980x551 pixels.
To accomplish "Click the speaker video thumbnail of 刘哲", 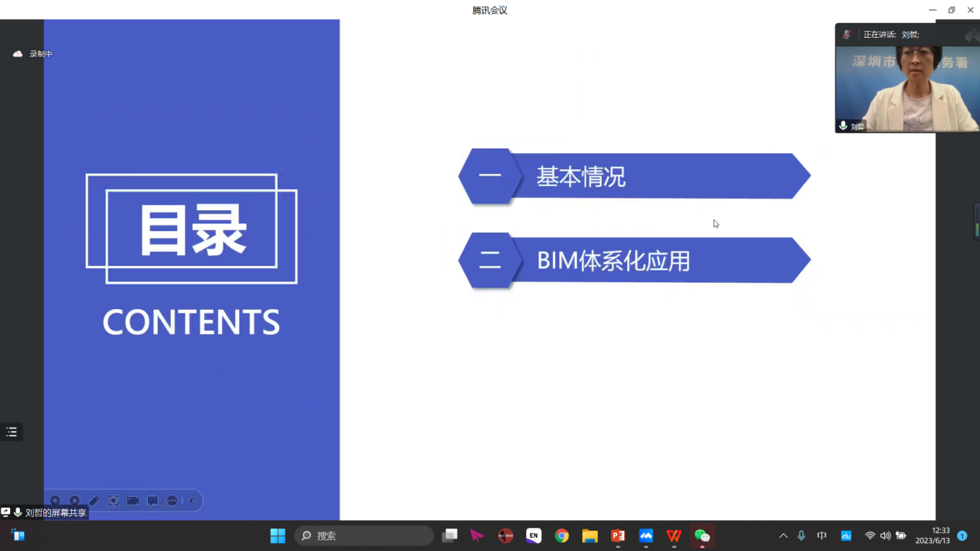I will tap(907, 89).
